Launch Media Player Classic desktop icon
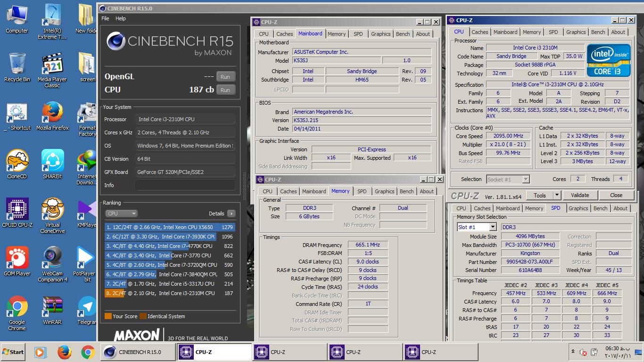This screenshot has height=362, width=644. pos(52,70)
